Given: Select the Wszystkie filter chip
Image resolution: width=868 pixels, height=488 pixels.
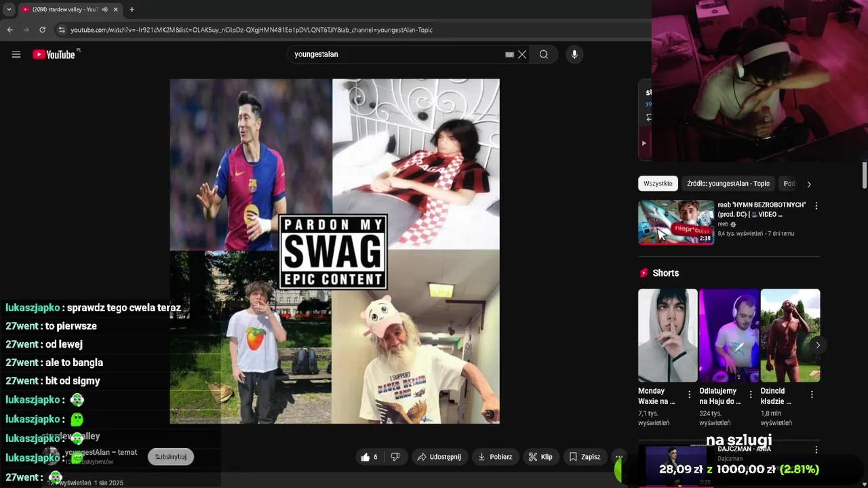Looking at the screenshot, I should (x=658, y=184).
